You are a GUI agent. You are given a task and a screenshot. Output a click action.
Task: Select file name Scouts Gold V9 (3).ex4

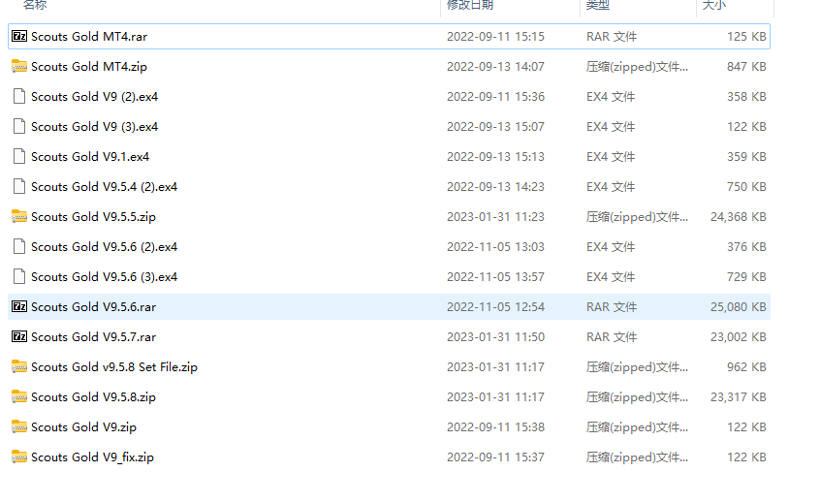pyautogui.click(x=94, y=127)
